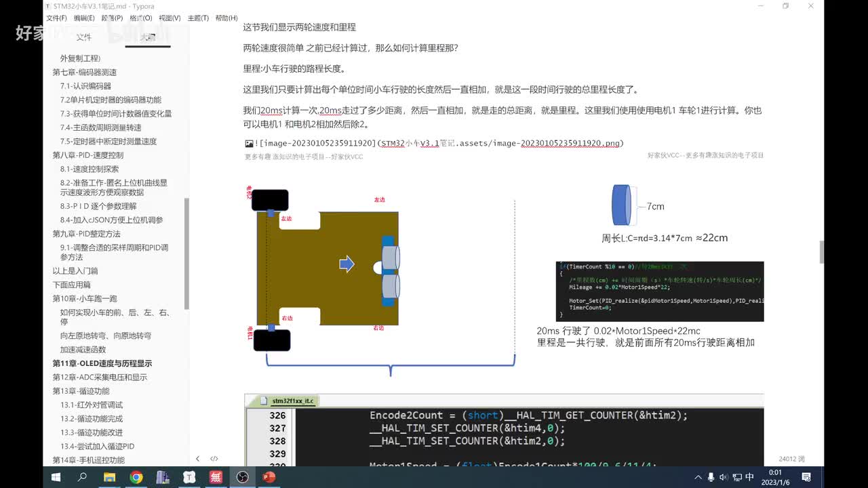Open outline entry 以上是入门篇
The height and width of the screenshot is (488, 868).
point(75,271)
